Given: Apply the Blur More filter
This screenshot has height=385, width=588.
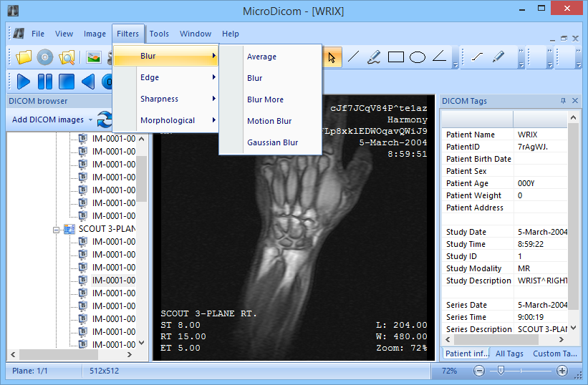Looking at the screenshot, I should pos(271,99).
